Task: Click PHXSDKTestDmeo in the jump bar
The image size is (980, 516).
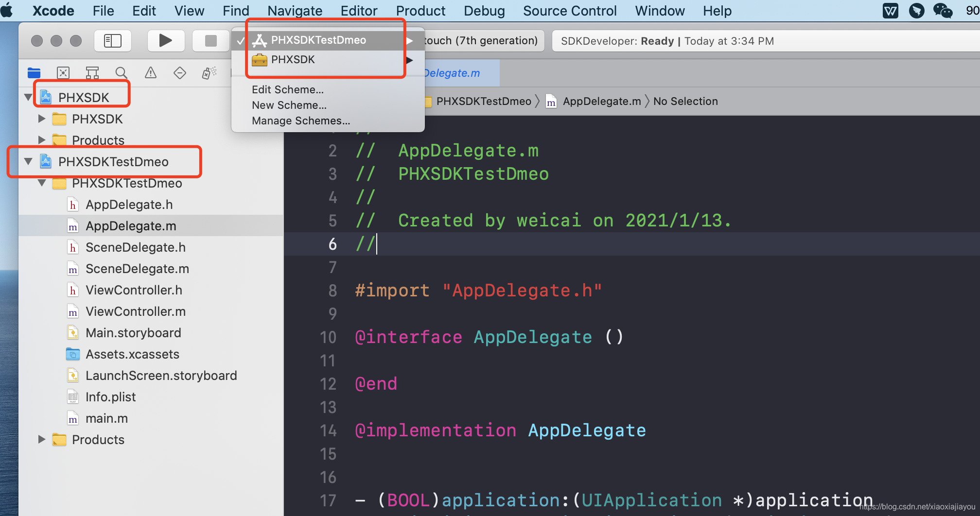Action: click(484, 101)
